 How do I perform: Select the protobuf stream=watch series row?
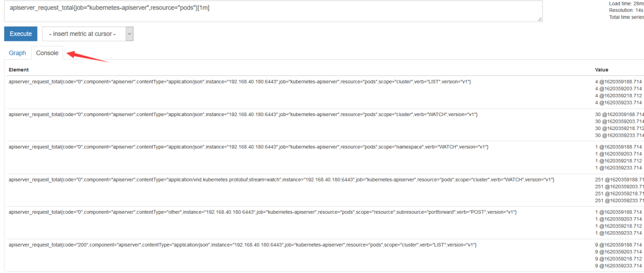coord(282,180)
